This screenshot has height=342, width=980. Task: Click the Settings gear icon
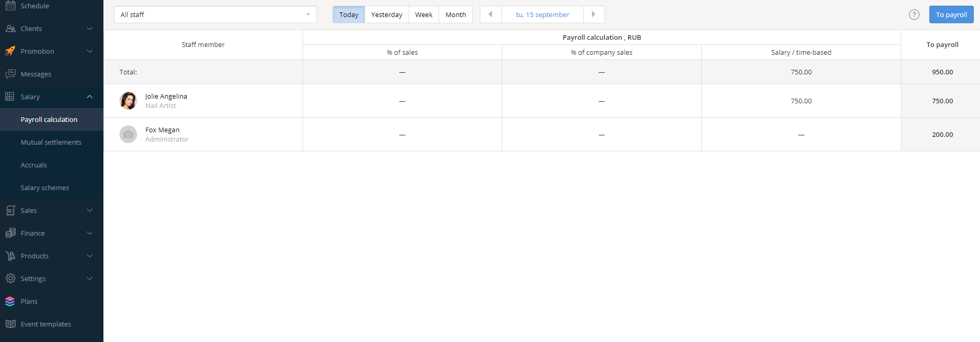(10, 278)
